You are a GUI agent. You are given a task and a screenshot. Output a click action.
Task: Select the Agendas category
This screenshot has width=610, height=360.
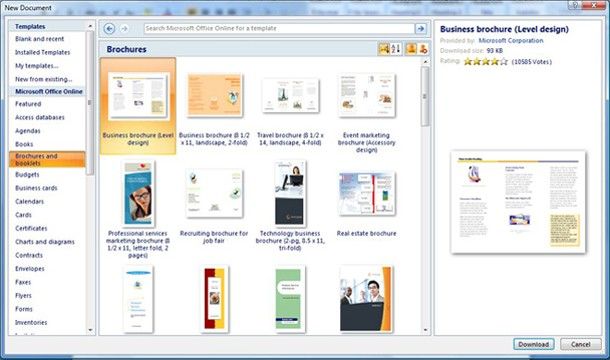(28, 131)
